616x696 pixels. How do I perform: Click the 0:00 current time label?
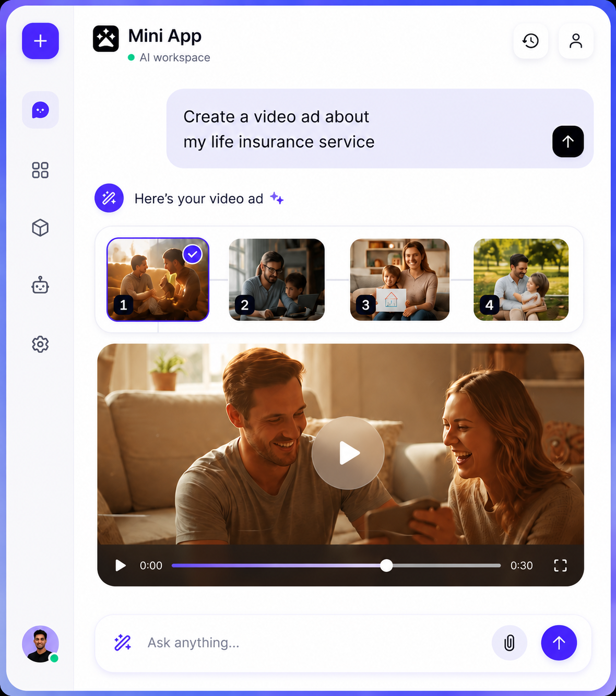[151, 565]
